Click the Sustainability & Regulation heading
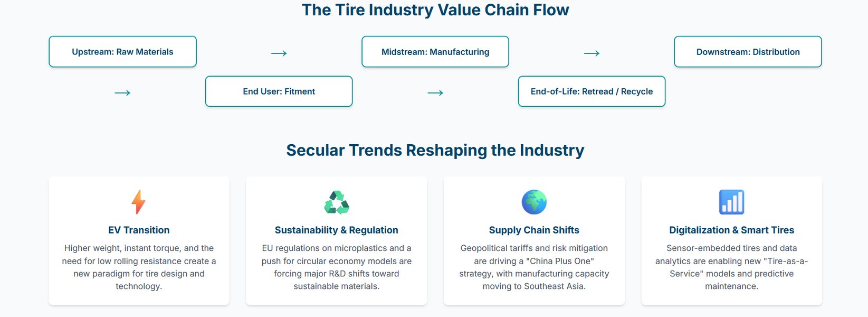Screen dimensions: 868x317 (337, 230)
